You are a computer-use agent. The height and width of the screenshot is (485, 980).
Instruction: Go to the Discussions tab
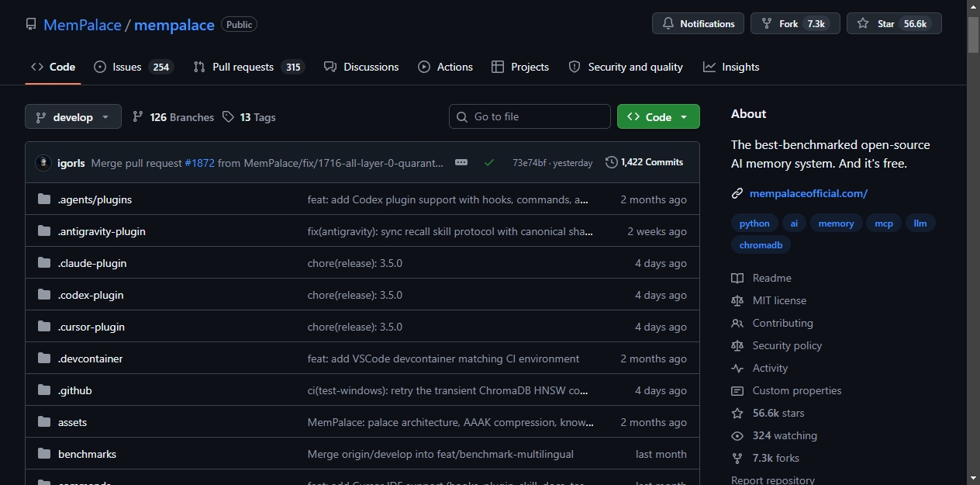[361, 67]
